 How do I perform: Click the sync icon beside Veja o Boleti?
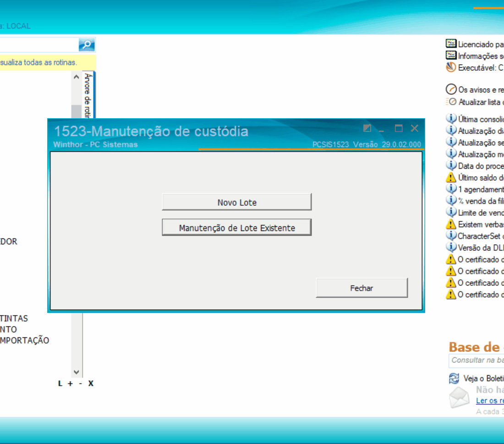(x=454, y=378)
